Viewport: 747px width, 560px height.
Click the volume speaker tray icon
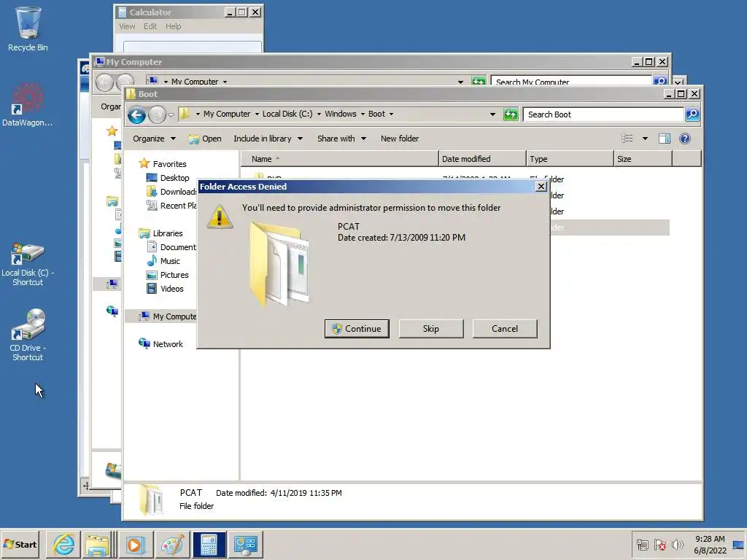677,544
